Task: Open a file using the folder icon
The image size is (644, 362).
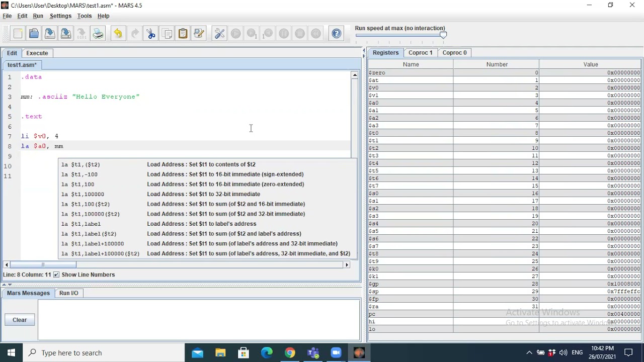Action: pyautogui.click(x=34, y=34)
